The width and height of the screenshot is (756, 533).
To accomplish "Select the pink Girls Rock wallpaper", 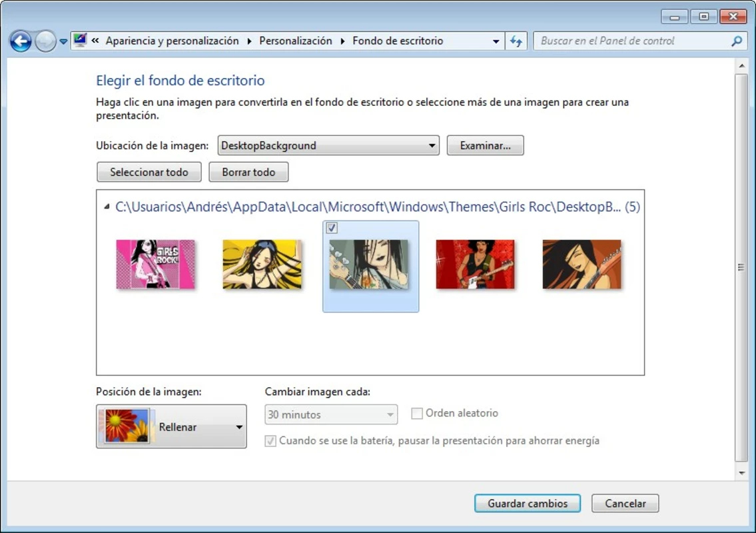I will 155,265.
